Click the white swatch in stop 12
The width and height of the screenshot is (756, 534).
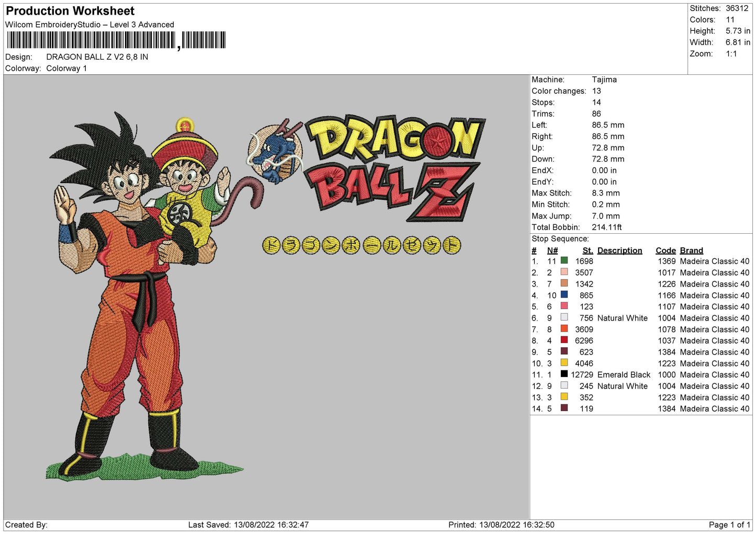564,385
